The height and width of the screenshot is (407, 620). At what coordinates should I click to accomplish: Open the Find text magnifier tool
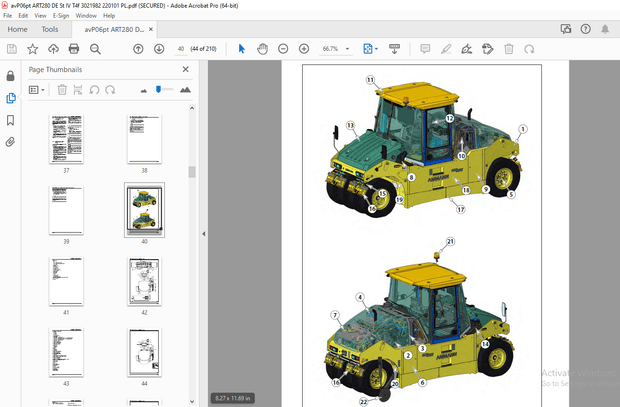pos(93,48)
